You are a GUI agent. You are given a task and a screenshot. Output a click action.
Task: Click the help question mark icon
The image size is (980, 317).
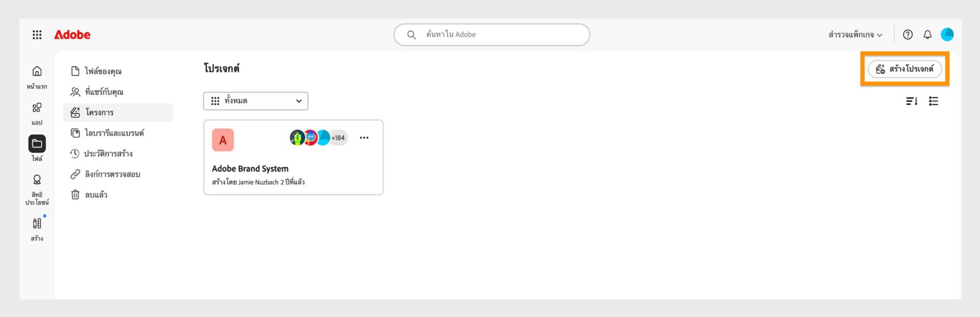tap(908, 35)
